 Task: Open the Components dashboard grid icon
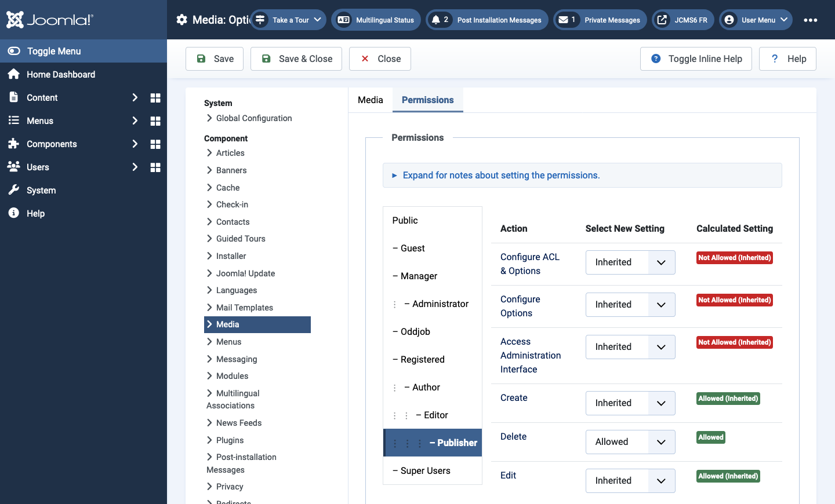click(155, 144)
